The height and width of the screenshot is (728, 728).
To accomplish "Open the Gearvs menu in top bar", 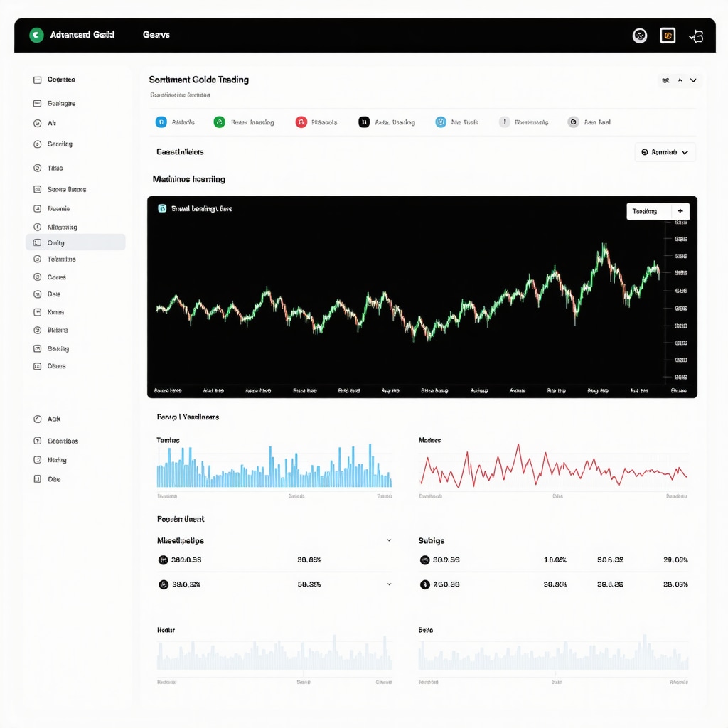I will point(156,35).
